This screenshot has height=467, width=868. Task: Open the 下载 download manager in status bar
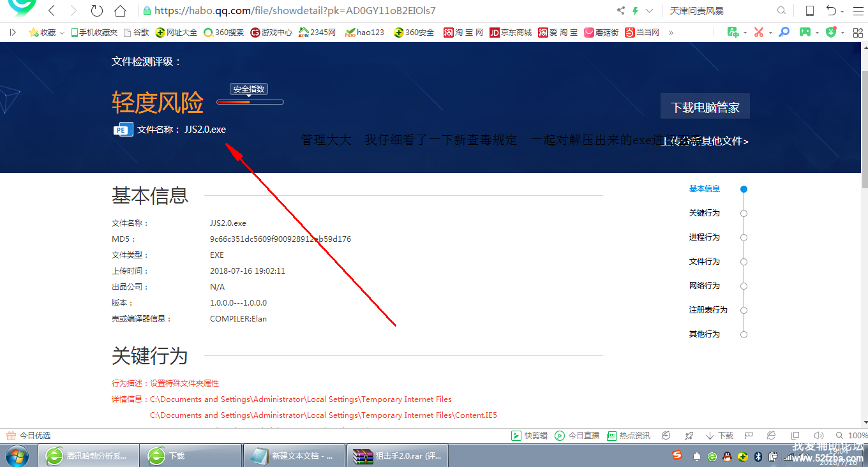(x=719, y=436)
